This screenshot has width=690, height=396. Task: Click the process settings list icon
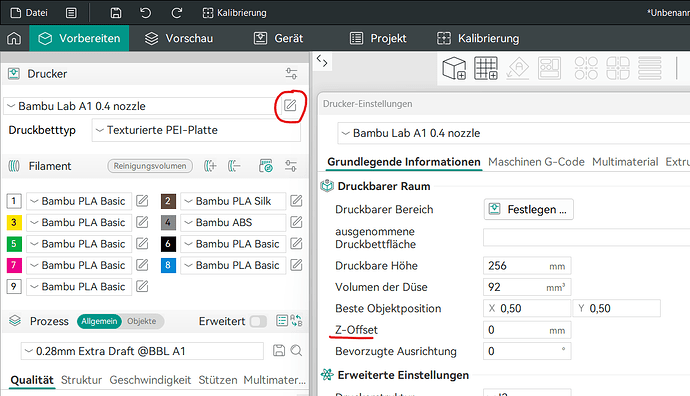click(282, 321)
